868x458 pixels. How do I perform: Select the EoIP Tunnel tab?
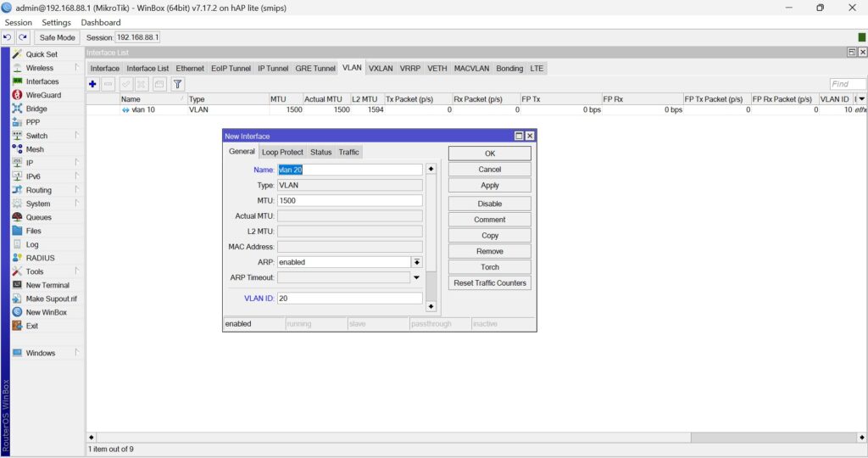tap(231, 68)
